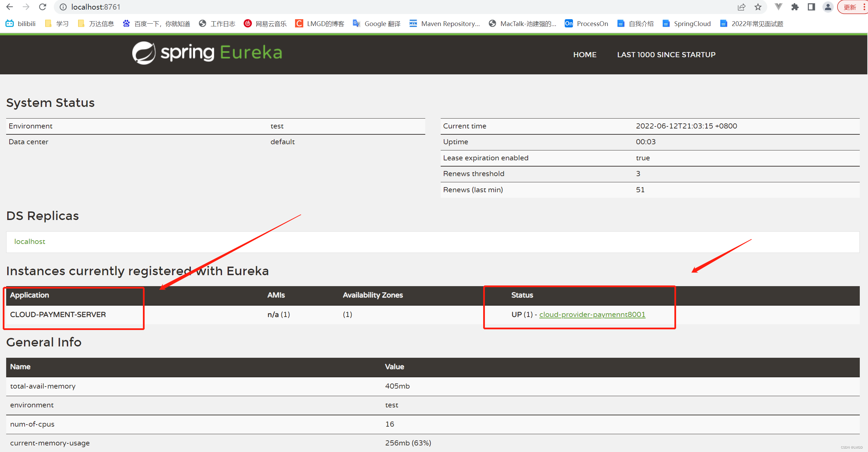Click the localhost:8761 address bar
The width and height of the screenshot is (868, 452).
[96, 7]
